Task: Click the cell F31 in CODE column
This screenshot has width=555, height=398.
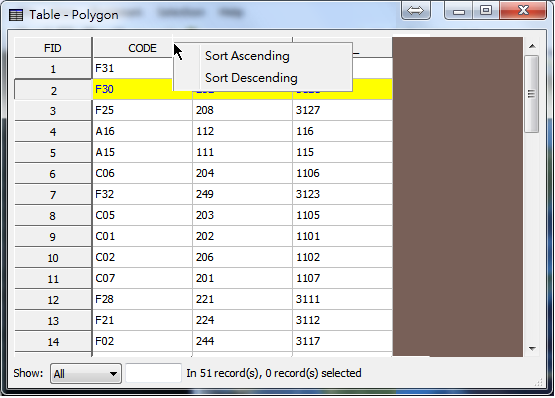Action: pyautogui.click(x=133, y=68)
